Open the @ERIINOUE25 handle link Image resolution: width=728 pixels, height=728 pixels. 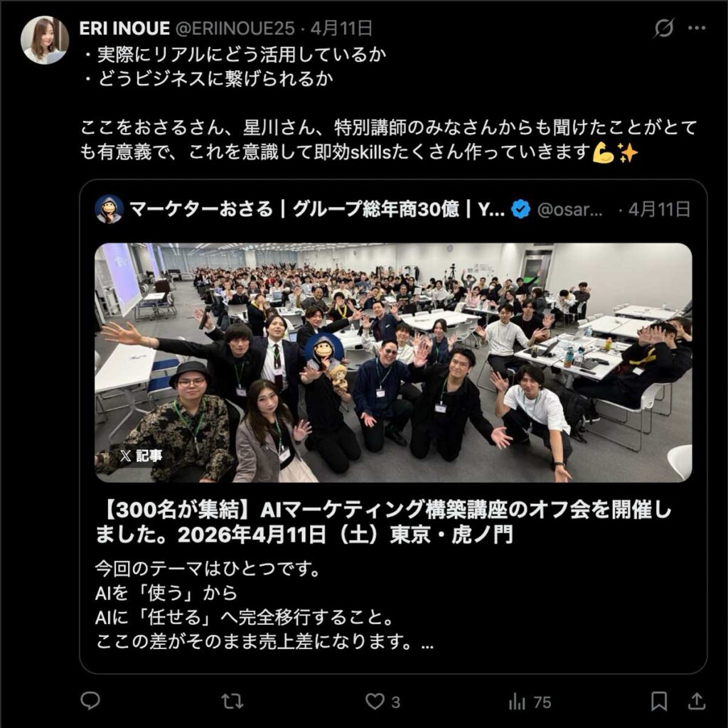pyautogui.click(x=235, y=28)
